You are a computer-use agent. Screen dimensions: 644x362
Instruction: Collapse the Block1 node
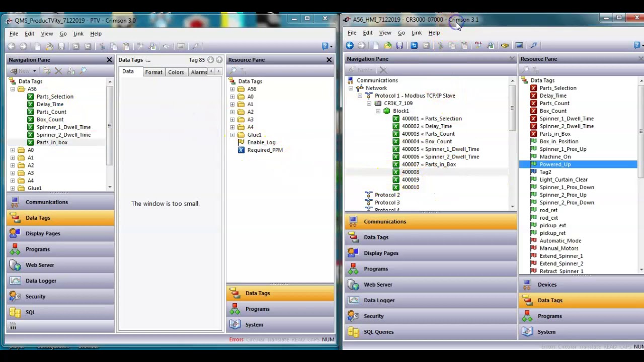[378, 111]
